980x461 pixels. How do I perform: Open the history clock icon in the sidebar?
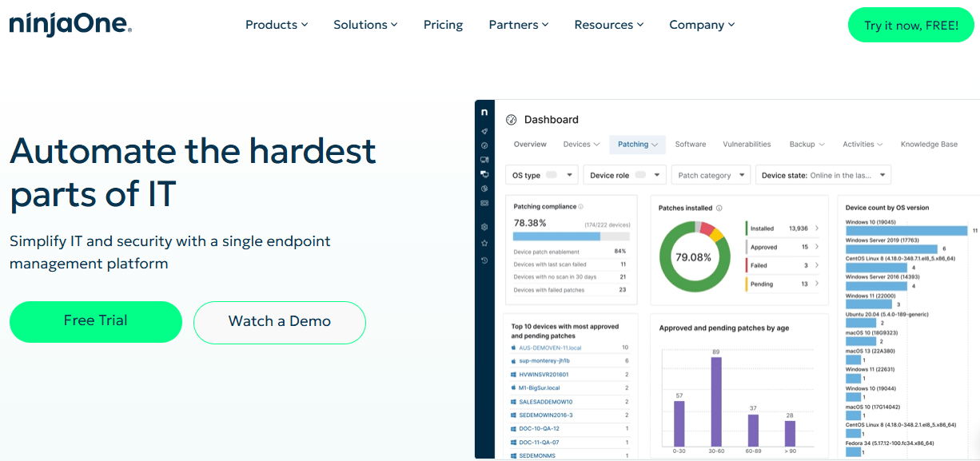coord(484,260)
